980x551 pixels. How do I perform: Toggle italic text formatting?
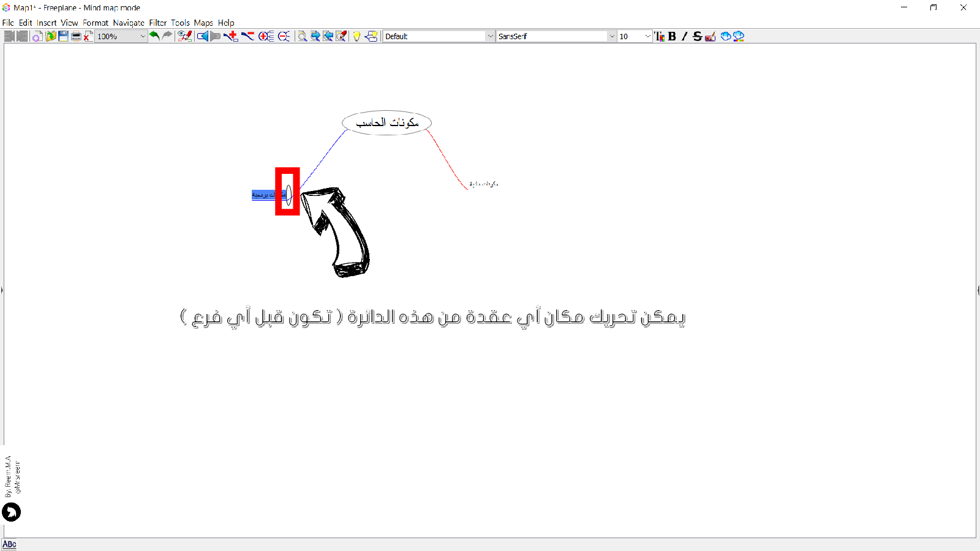click(684, 37)
